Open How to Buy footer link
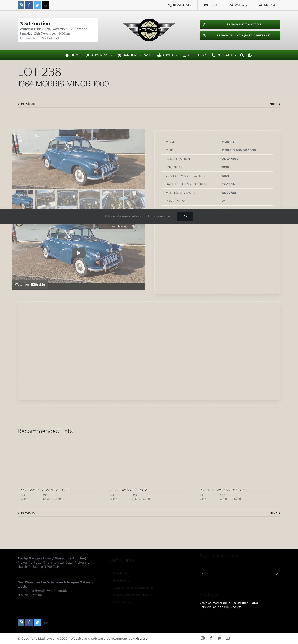The height and width of the screenshot is (644, 298). pyautogui.click(x=121, y=580)
